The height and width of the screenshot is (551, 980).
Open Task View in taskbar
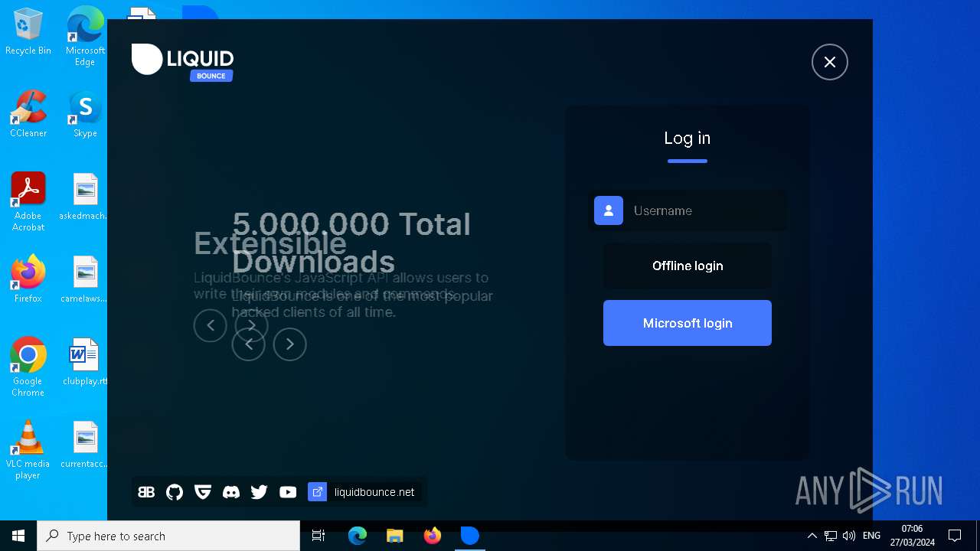point(318,536)
